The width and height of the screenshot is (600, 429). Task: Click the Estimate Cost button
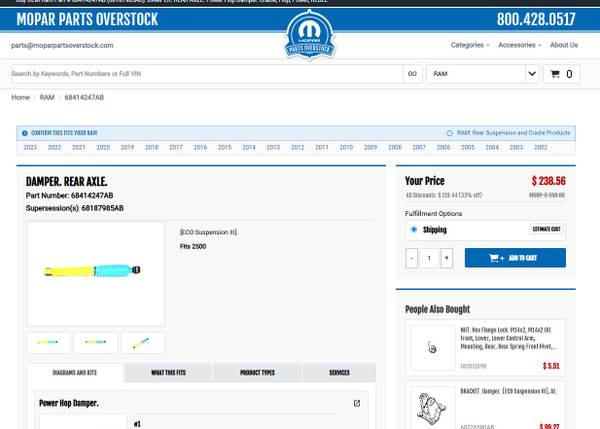click(x=546, y=229)
